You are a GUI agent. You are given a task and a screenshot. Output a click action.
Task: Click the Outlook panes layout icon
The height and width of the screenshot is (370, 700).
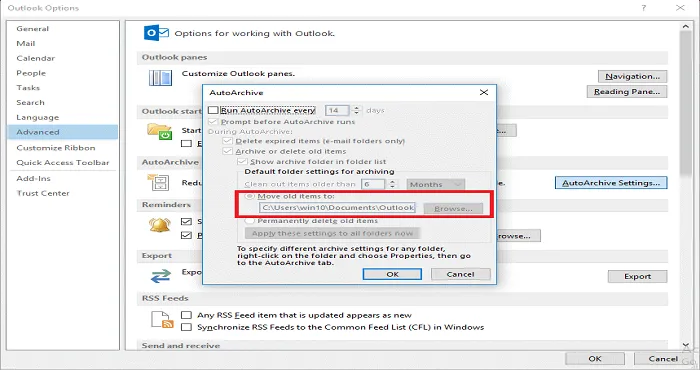(160, 78)
